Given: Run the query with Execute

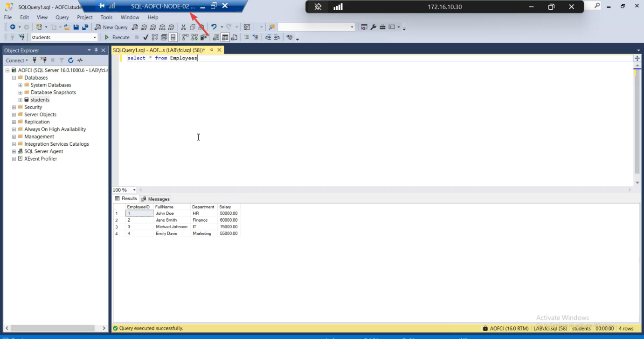Looking at the screenshot, I should (x=117, y=37).
